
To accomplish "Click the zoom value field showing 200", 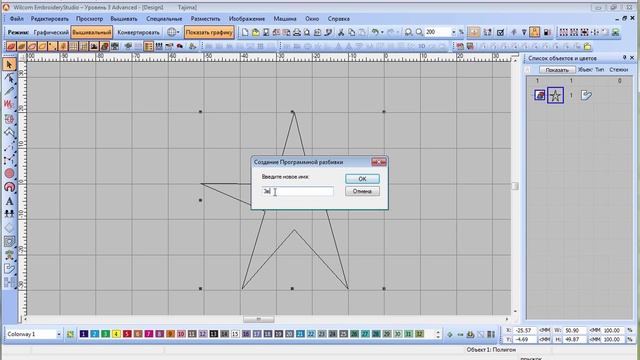I will tap(438, 32).
